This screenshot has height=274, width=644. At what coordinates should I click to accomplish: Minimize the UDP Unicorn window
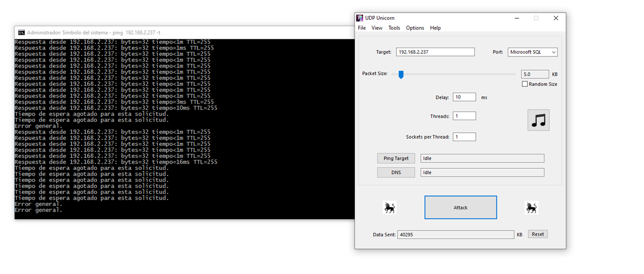(x=516, y=18)
